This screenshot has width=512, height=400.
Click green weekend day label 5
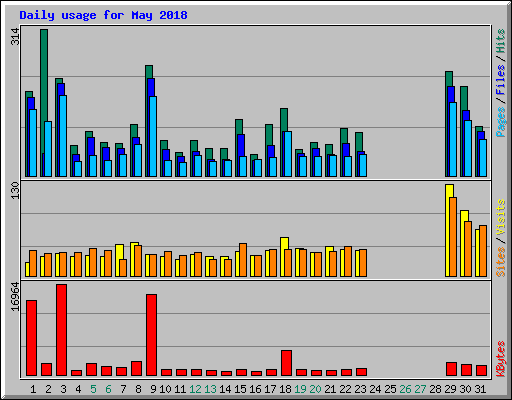[93, 389]
